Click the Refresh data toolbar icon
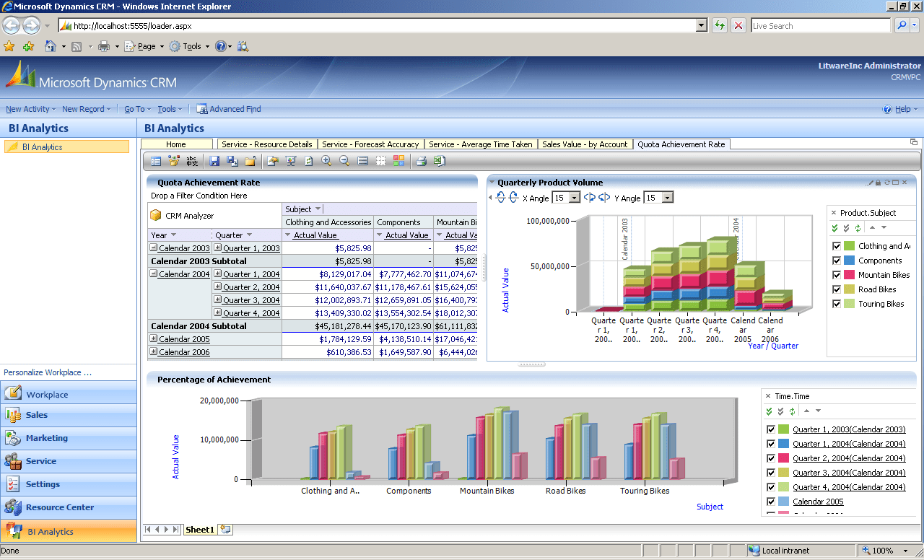 click(308, 160)
